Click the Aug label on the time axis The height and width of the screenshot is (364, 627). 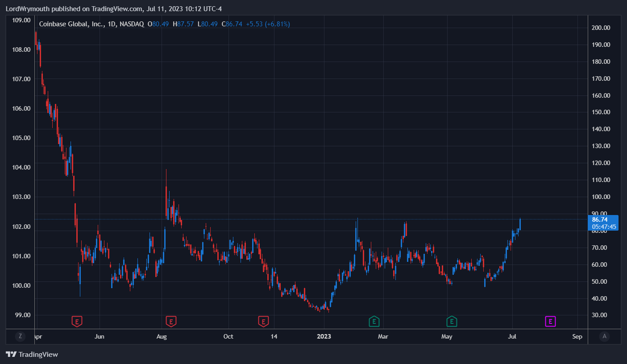[x=162, y=336]
